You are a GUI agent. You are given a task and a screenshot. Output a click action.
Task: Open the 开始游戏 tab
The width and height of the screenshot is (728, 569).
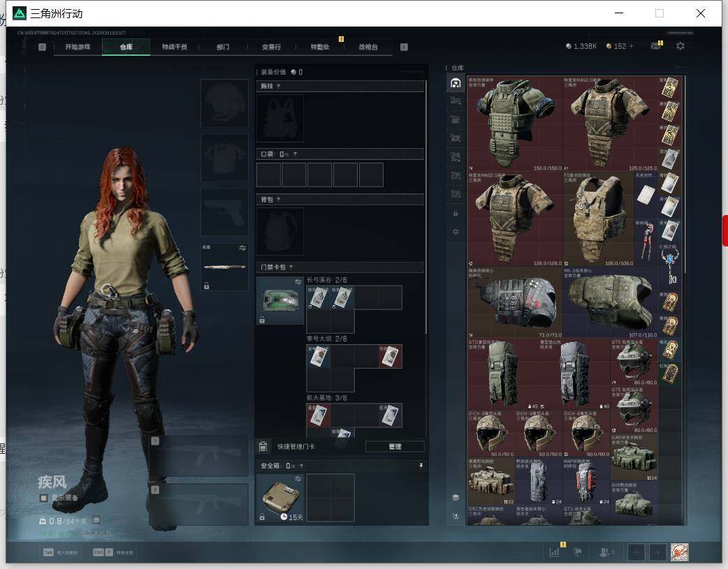coord(78,47)
